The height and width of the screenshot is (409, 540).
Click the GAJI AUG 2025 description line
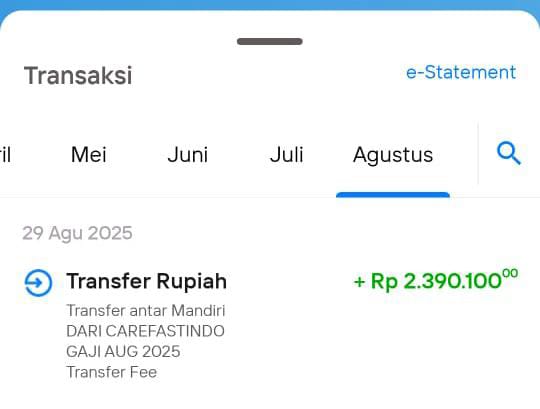pos(123,352)
